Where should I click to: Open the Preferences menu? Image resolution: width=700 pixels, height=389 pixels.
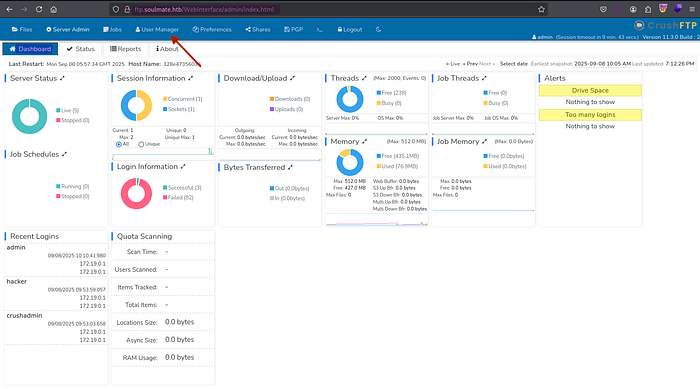[x=212, y=29]
